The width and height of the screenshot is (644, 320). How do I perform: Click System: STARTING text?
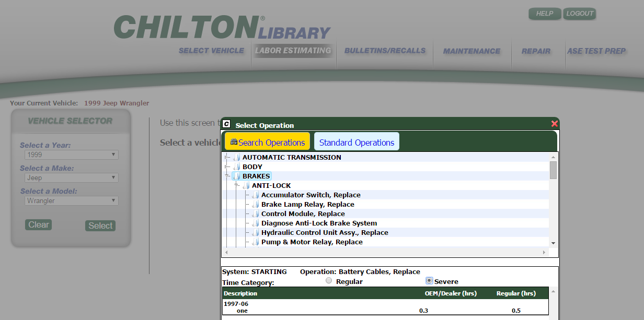pos(255,271)
